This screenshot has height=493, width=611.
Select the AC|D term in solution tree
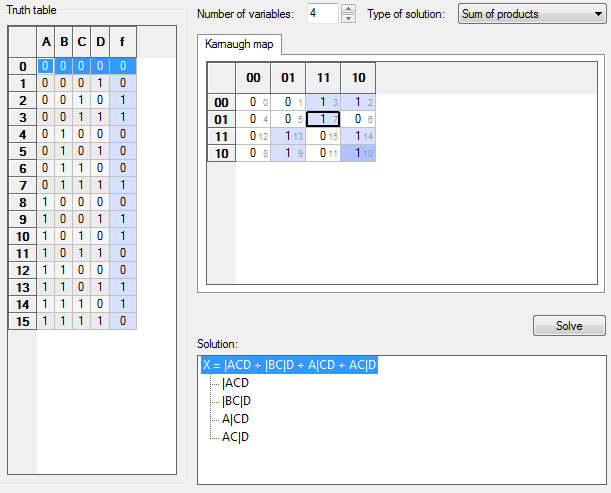coord(235,436)
